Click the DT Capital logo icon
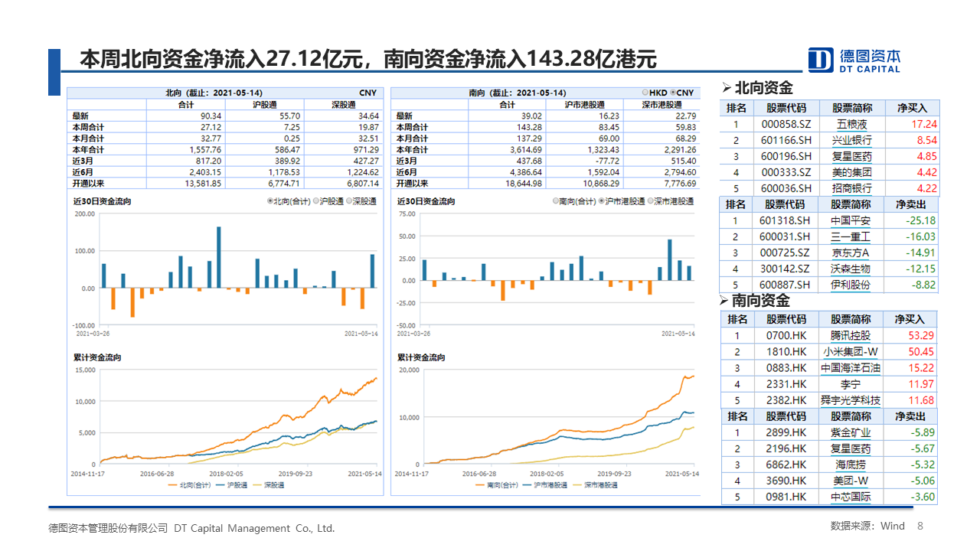980x551 pixels. pyautogui.click(x=821, y=60)
